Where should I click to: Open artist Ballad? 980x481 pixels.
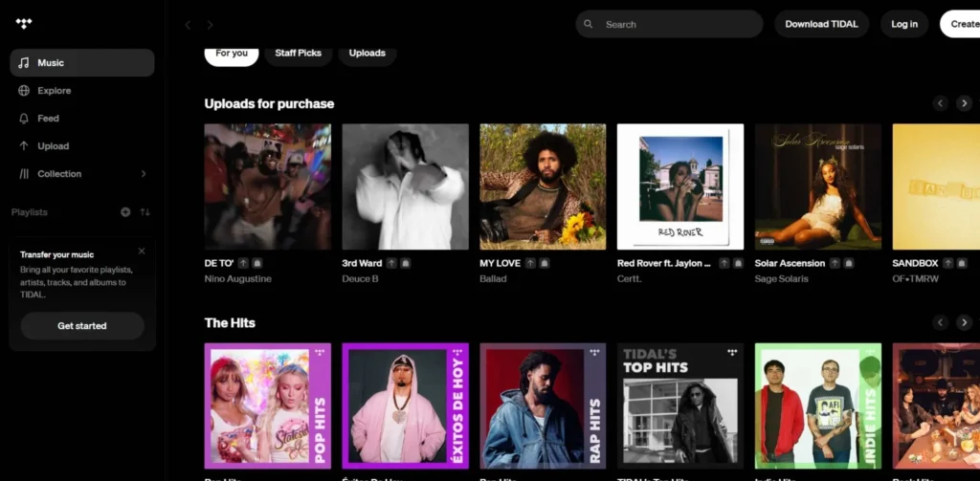493,278
